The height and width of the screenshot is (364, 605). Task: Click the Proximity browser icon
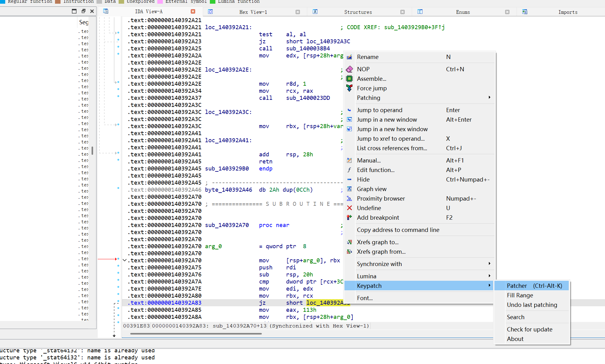pos(349,199)
